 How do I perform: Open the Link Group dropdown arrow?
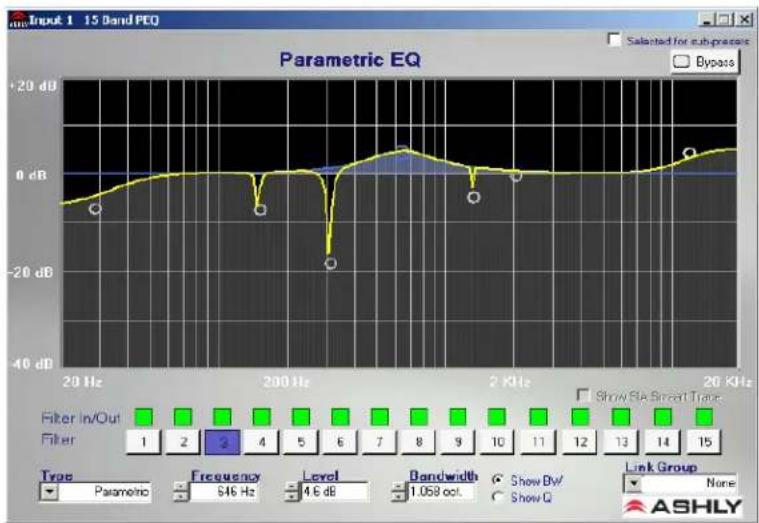click(x=633, y=483)
